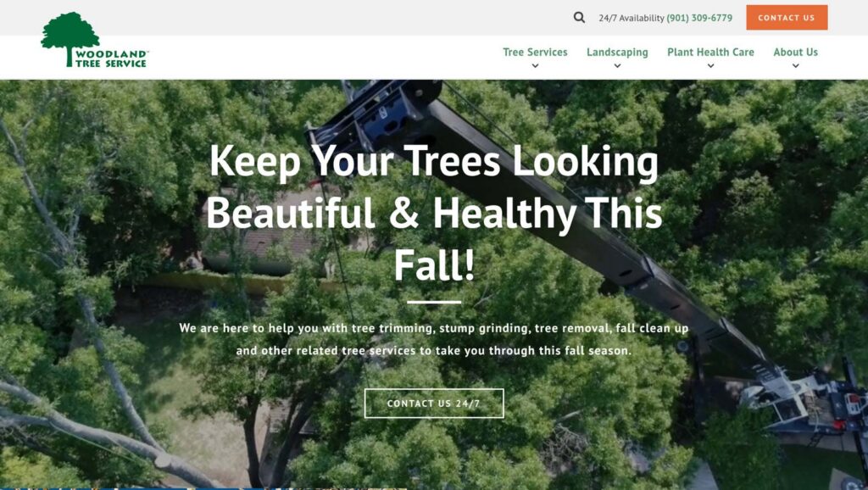This screenshot has height=490, width=868.
Task: Select the '24/7 Availability' text
Action: click(x=631, y=18)
